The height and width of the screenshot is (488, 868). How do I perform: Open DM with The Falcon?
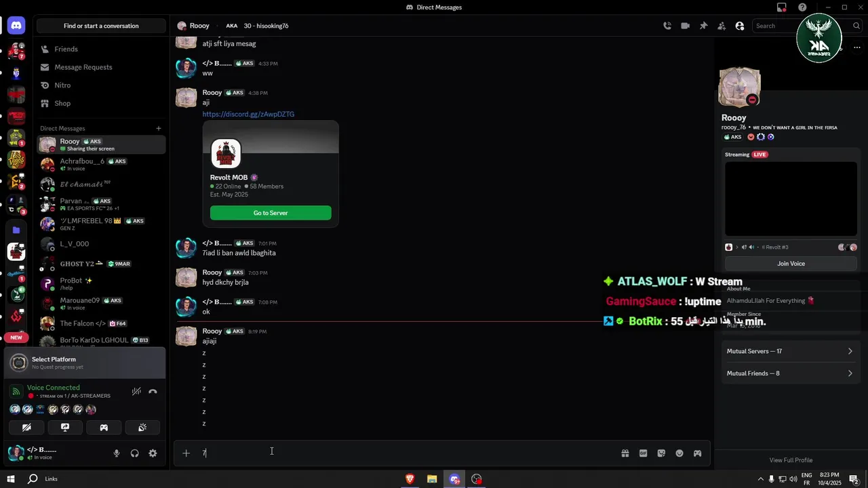pos(101,323)
